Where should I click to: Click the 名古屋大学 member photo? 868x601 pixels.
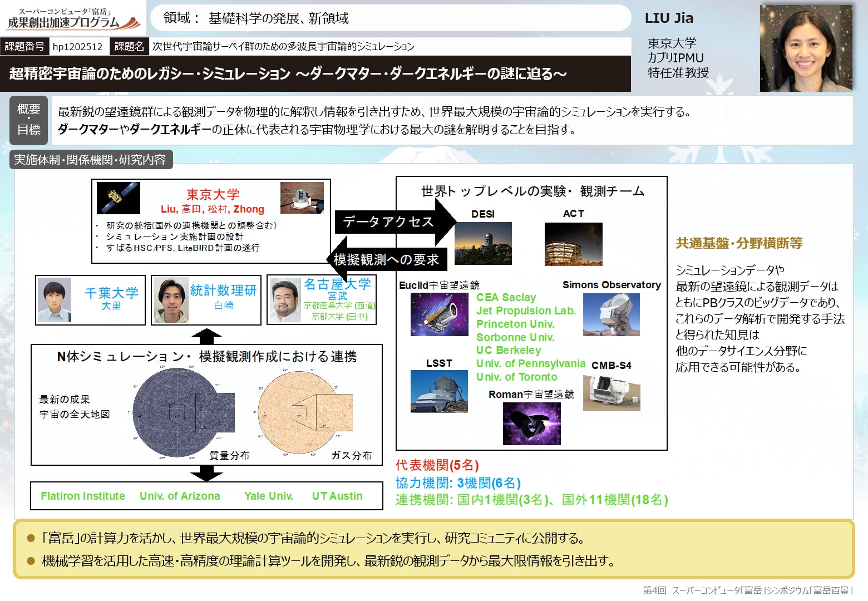(x=286, y=300)
